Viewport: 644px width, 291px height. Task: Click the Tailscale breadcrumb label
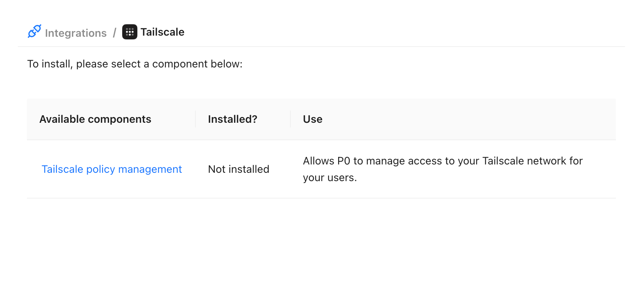pyautogui.click(x=162, y=32)
